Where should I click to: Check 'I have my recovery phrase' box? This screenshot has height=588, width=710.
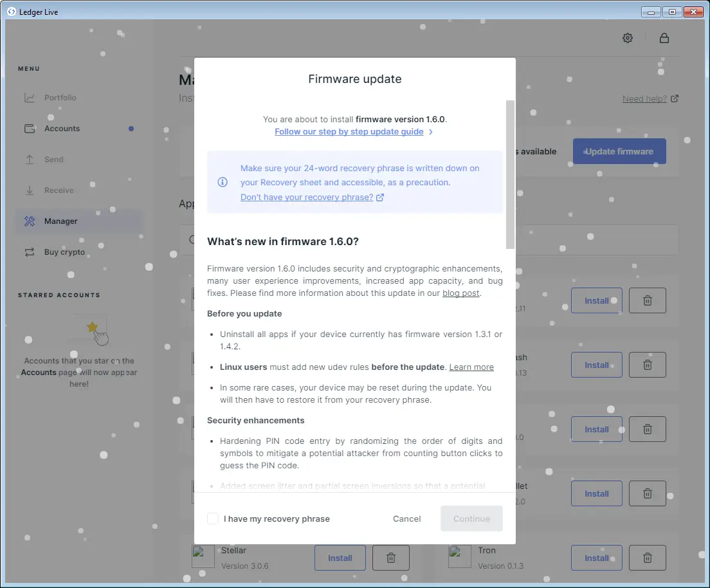click(213, 519)
